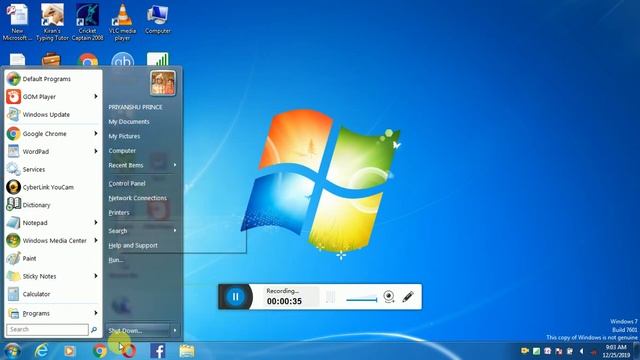Launch Windows Update from the Start menu

point(53,115)
